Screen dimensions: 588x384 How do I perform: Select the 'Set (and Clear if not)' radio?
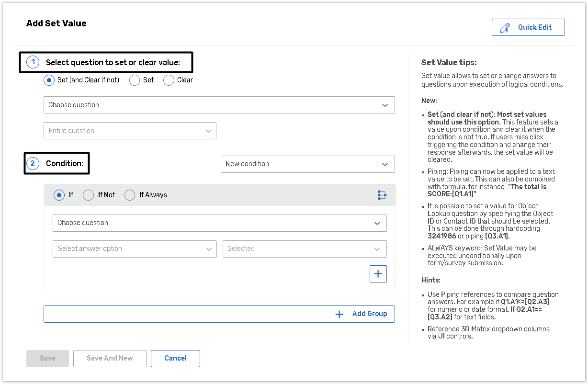tap(49, 80)
